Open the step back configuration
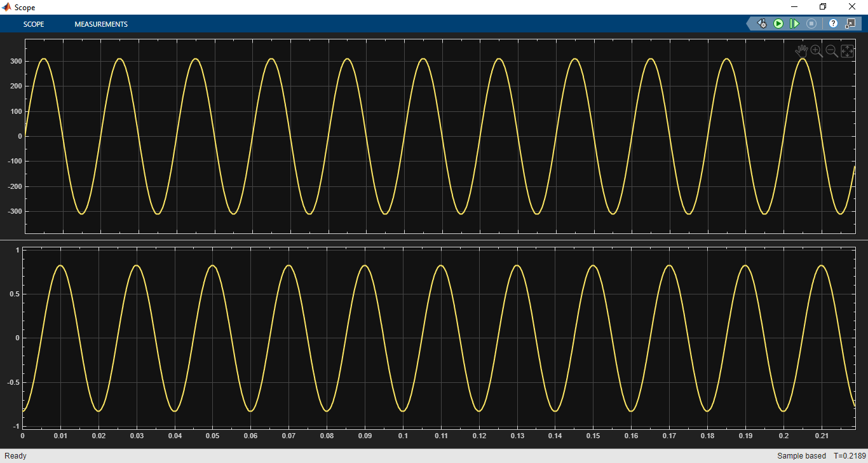This screenshot has height=463, width=868. [x=762, y=24]
